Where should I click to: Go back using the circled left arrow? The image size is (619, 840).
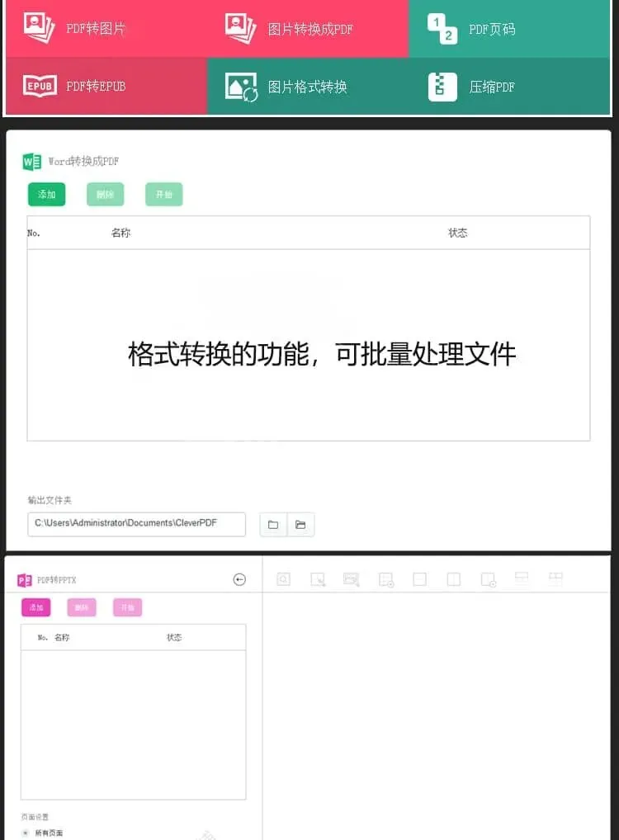(x=239, y=579)
